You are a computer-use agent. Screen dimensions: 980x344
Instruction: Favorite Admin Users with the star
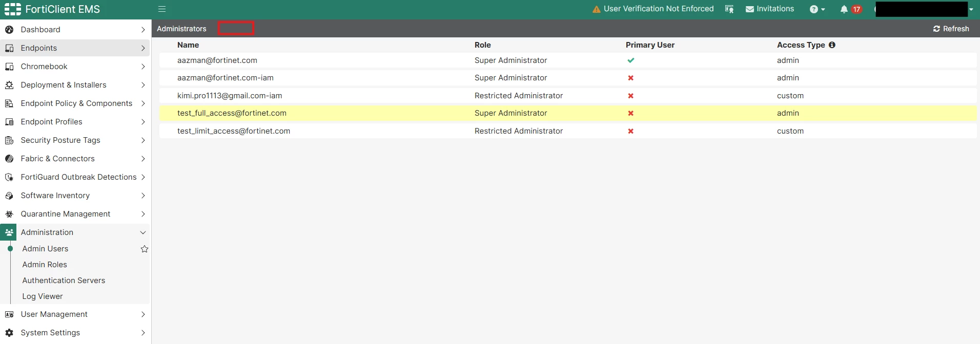point(145,249)
